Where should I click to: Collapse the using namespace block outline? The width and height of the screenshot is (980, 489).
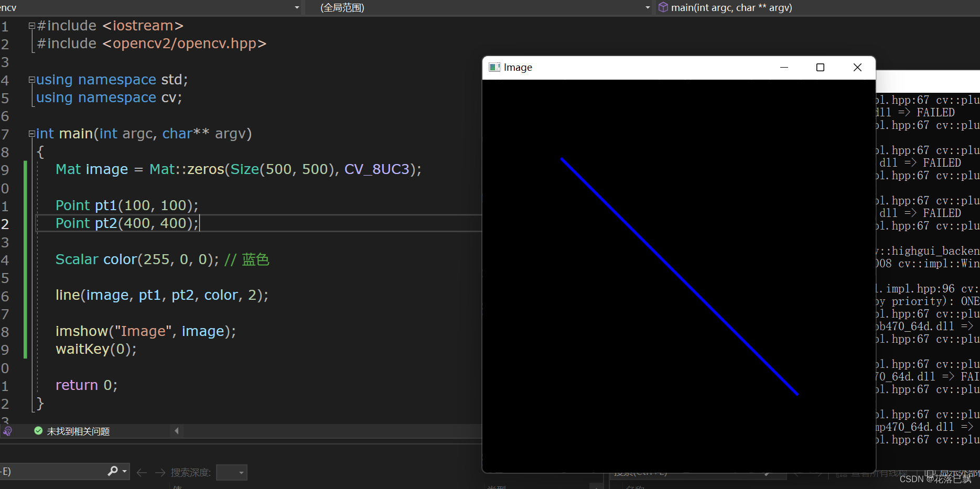pyautogui.click(x=31, y=80)
